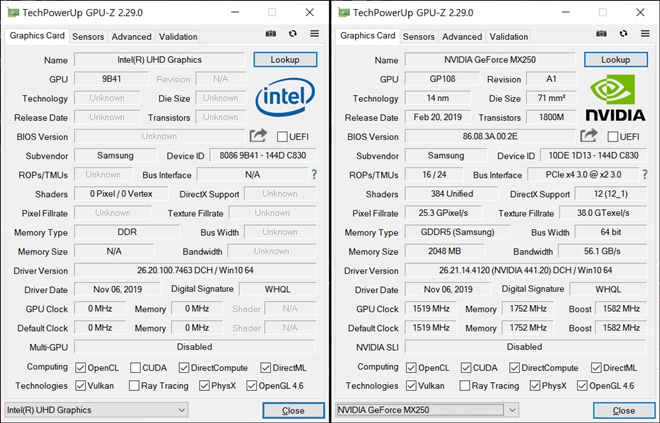The height and width of the screenshot is (423, 660).
Task: Click Multi-GPU field Disabled in Intel window
Action: (195, 347)
